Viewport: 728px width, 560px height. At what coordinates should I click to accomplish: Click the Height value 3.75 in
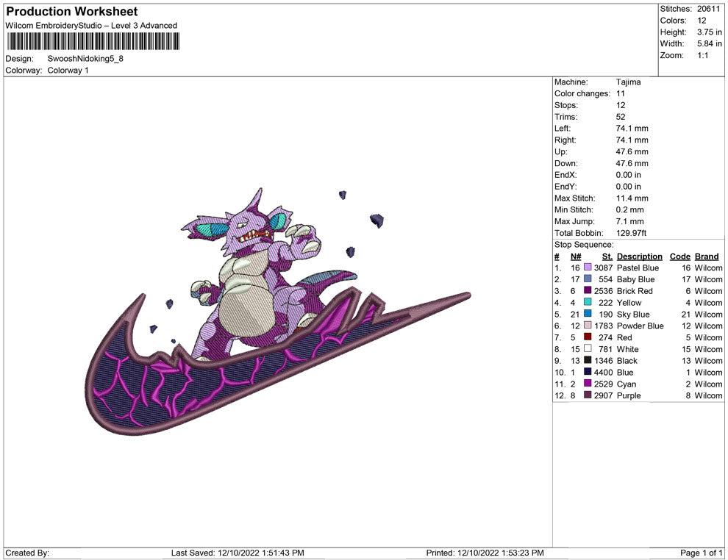coord(710,32)
